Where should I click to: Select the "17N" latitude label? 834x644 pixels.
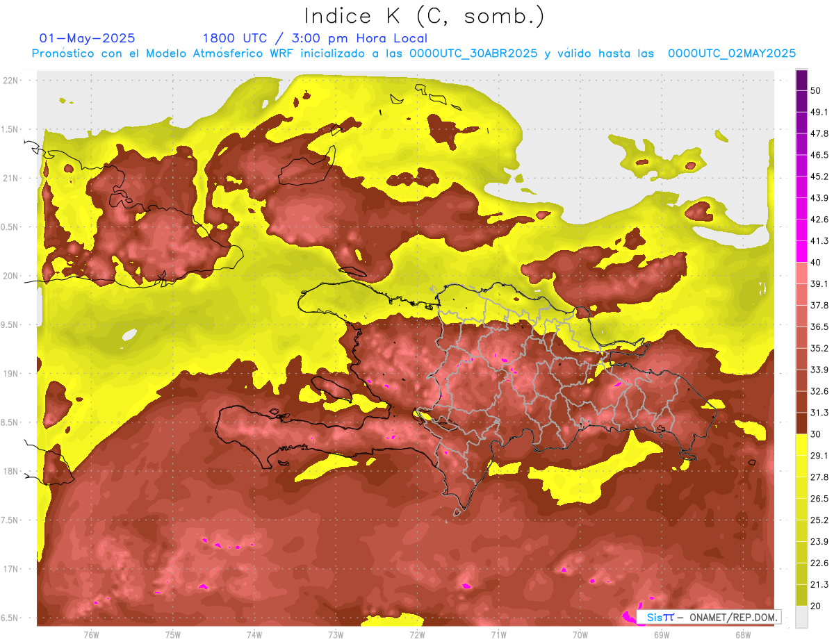[x=10, y=569]
